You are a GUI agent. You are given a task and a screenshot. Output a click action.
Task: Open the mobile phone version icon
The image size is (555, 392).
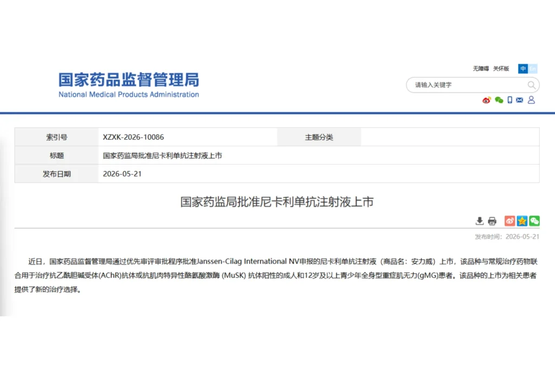[509, 100]
